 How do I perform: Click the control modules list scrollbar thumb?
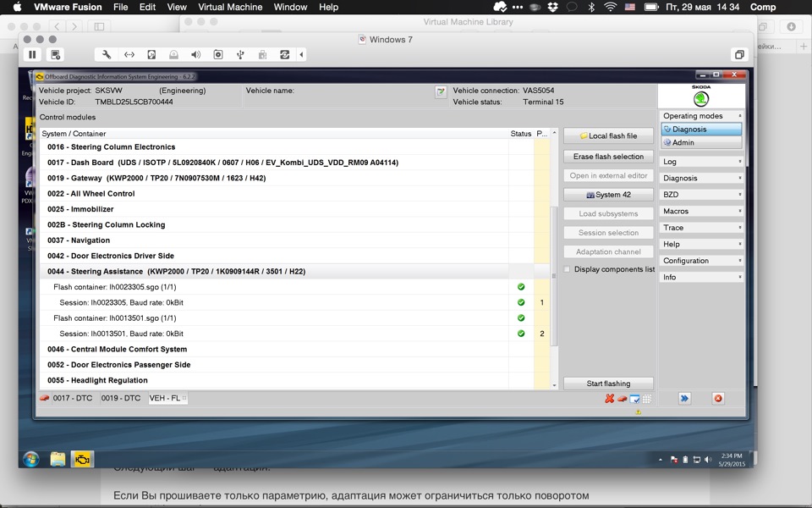click(553, 276)
